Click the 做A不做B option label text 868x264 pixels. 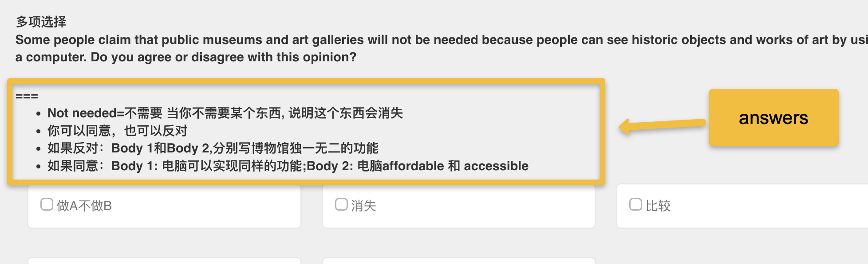84,206
